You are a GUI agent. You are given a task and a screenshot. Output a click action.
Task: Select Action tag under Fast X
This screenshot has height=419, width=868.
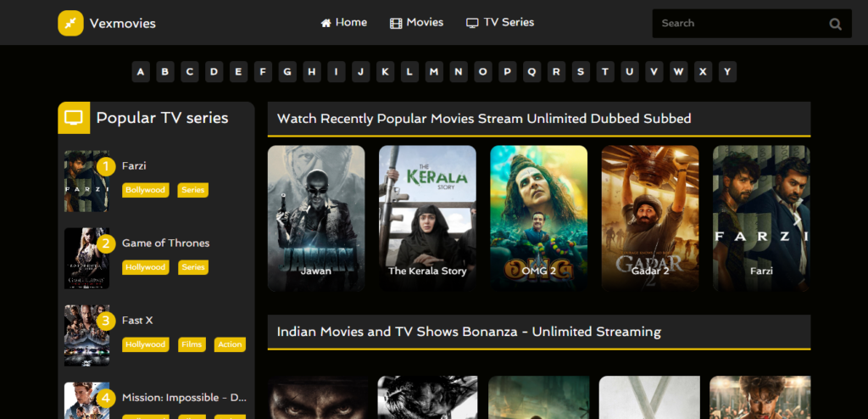coord(230,344)
